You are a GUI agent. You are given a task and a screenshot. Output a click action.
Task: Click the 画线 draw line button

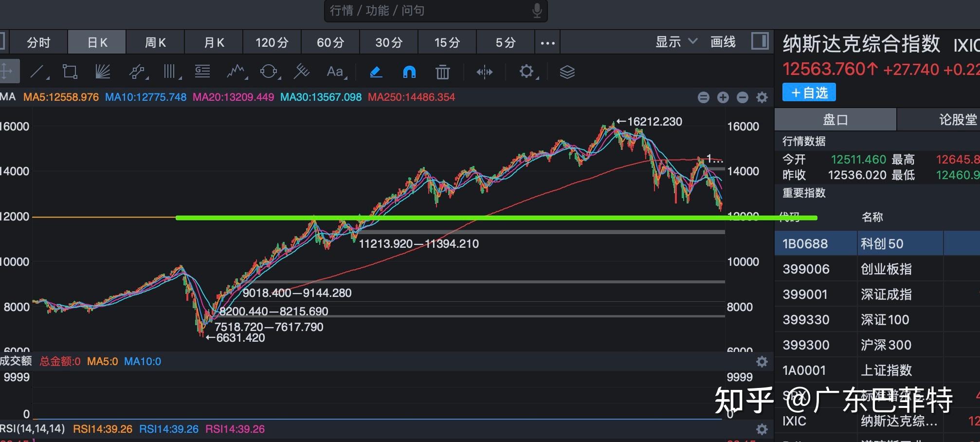[x=723, y=42]
